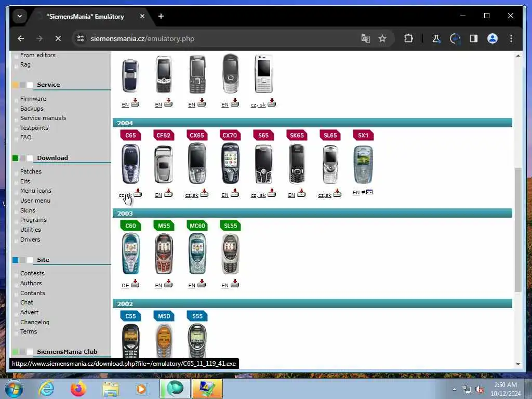Open the Chrome three-dot menu
This screenshot has height=399, width=532.
pos(511,38)
